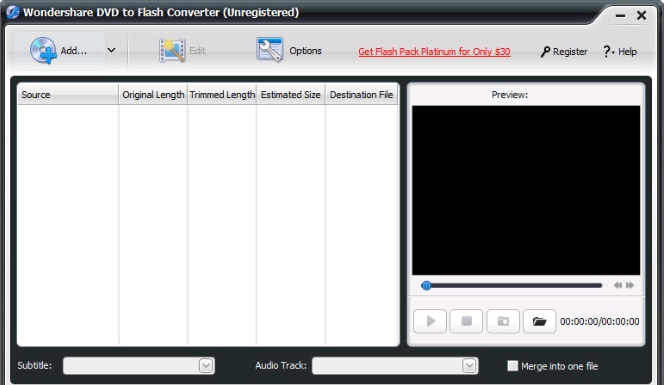The width and height of the screenshot is (664, 385).
Task: Click the Original Length column header
Action: point(153,94)
